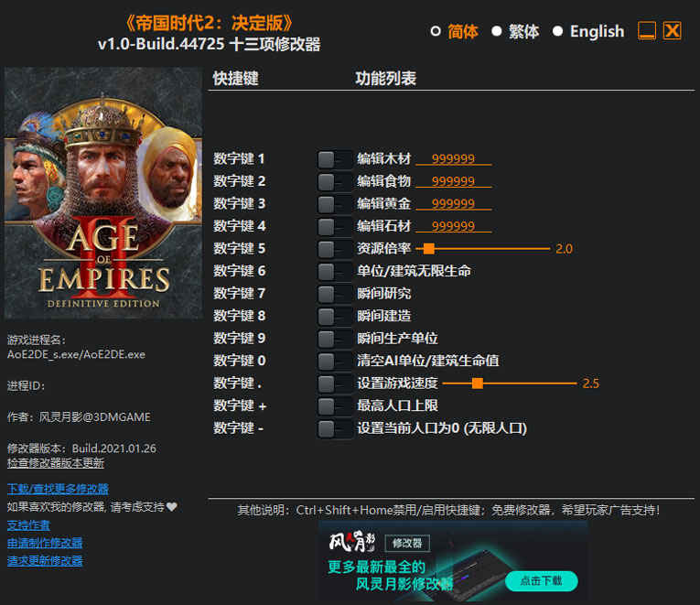Click the 数字键 - hotkey label
Image resolution: width=700 pixels, height=605 pixels.
coord(239,428)
